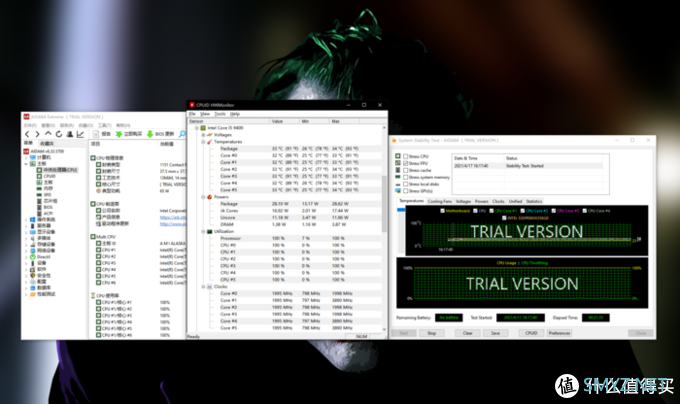The width and height of the screenshot is (680, 404).
Task: Open Help menu in HWMonitor
Action: point(235,114)
